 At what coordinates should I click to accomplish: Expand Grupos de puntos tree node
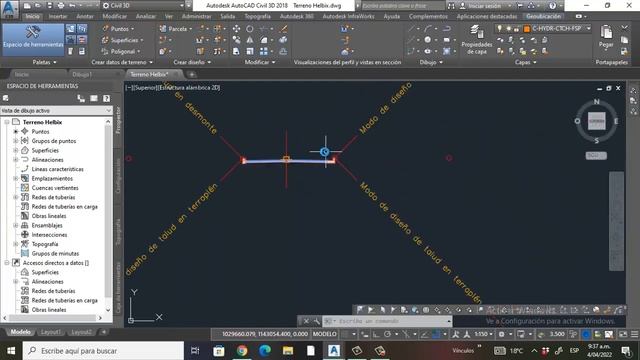point(16,141)
